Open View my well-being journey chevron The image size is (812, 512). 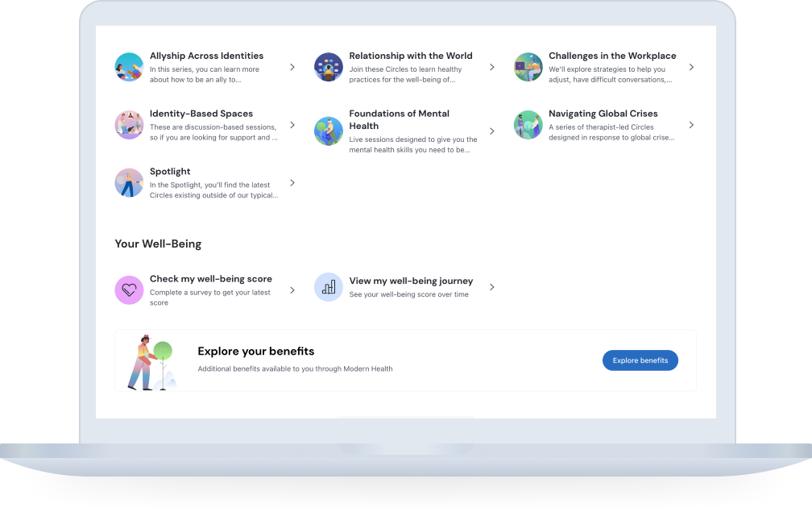point(492,287)
